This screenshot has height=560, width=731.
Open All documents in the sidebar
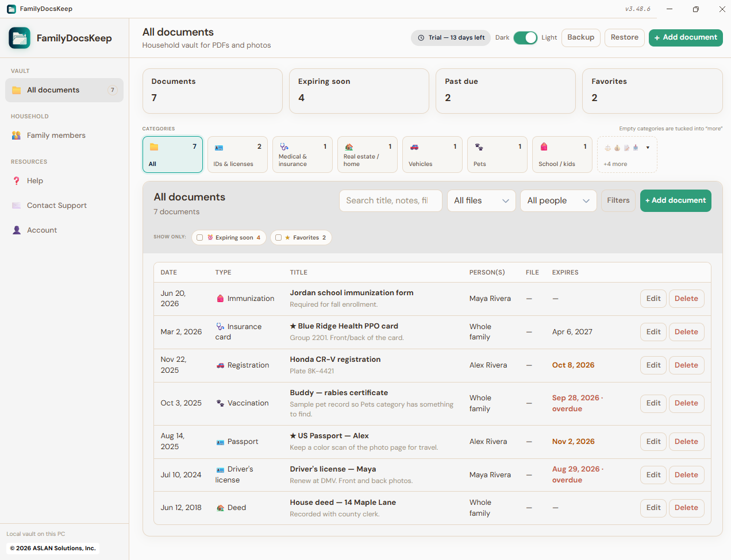pyautogui.click(x=64, y=90)
